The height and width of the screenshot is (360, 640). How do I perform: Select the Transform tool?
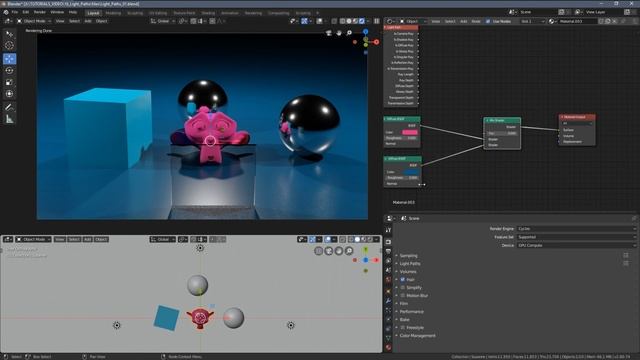pyautogui.click(x=9, y=94)
